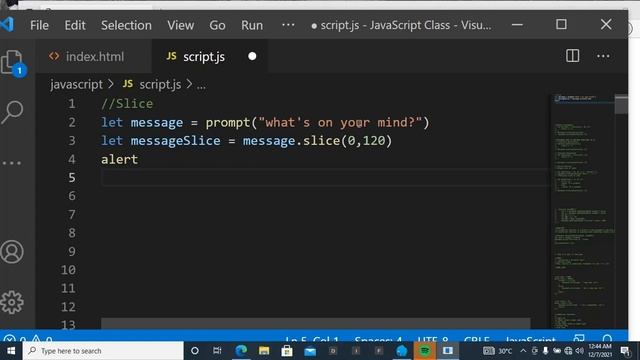Click the 30°C weather widget

(498, 351)
